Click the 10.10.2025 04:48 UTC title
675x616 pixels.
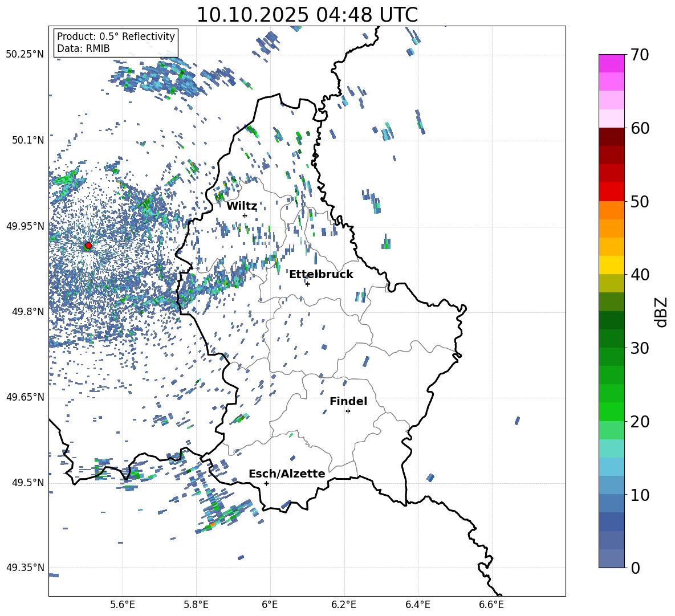click(307, 15)
